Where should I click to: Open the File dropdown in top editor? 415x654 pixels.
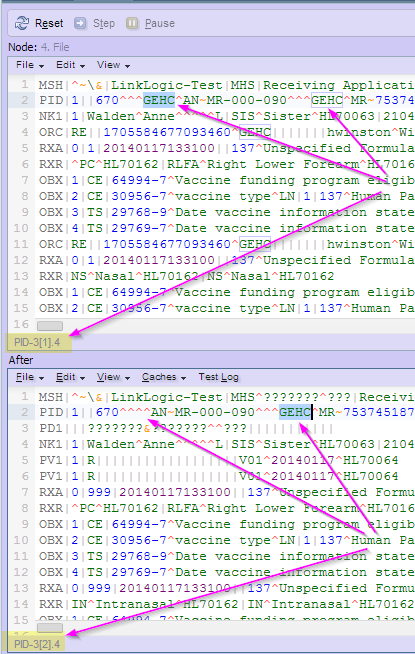30,65
